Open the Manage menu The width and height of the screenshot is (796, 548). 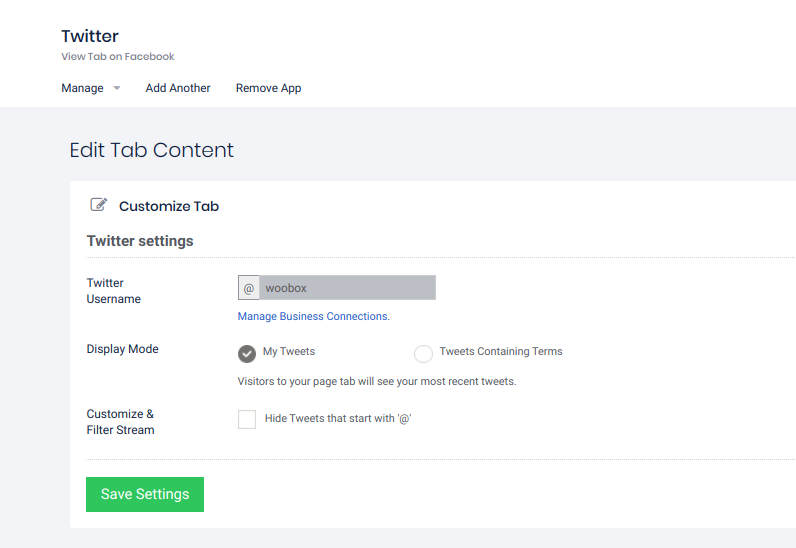83,88
